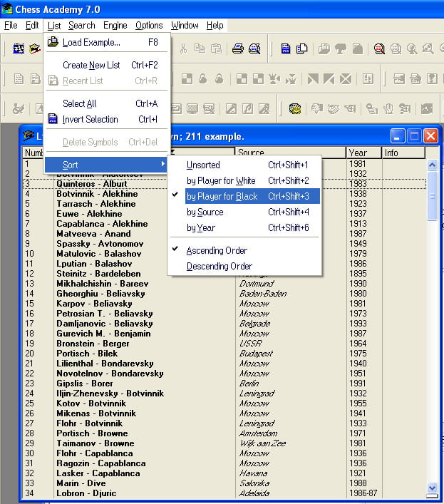The width and height of the screenshot is (444, 504).
Task: Select row Matveeva - Anand
Action: [224, 234]
